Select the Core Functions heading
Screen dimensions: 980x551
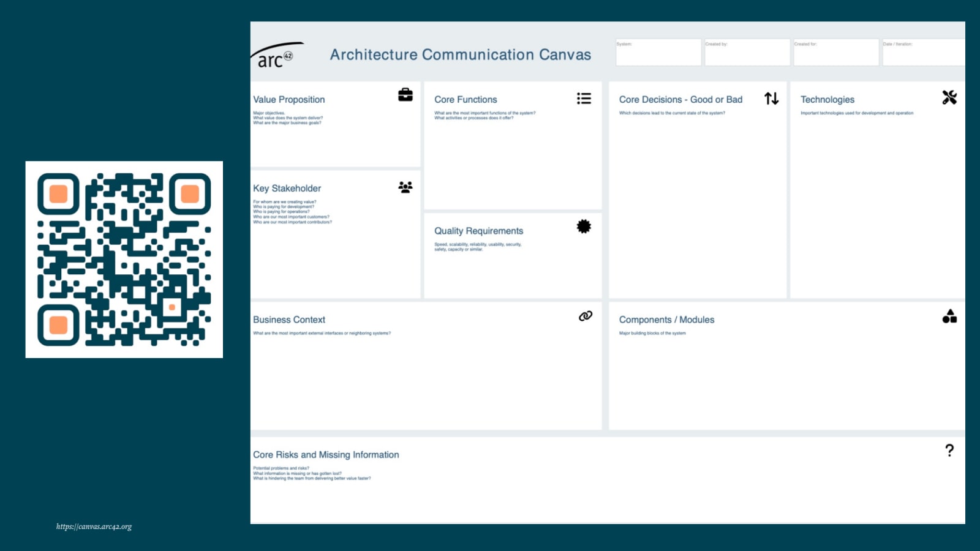(x=466, y=99)
